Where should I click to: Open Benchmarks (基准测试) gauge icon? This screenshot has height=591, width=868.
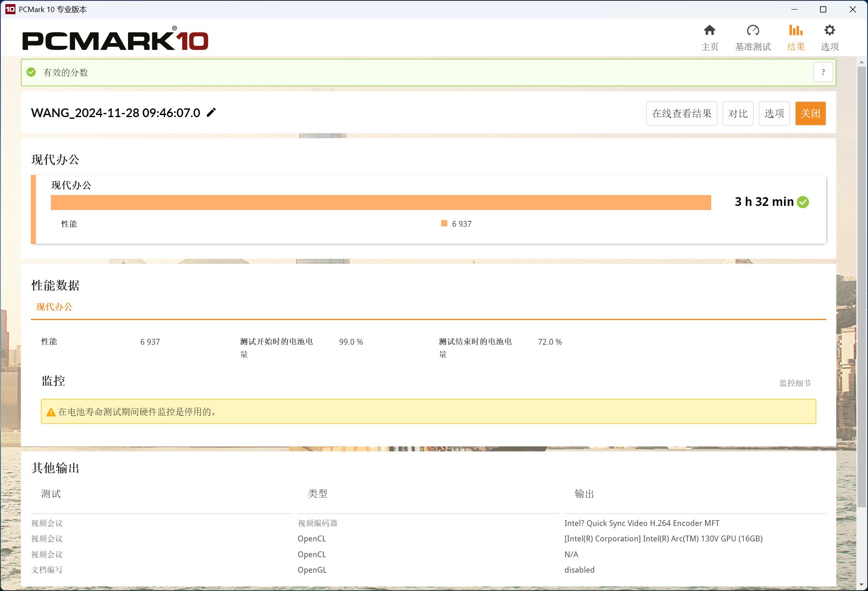point(753,30)
